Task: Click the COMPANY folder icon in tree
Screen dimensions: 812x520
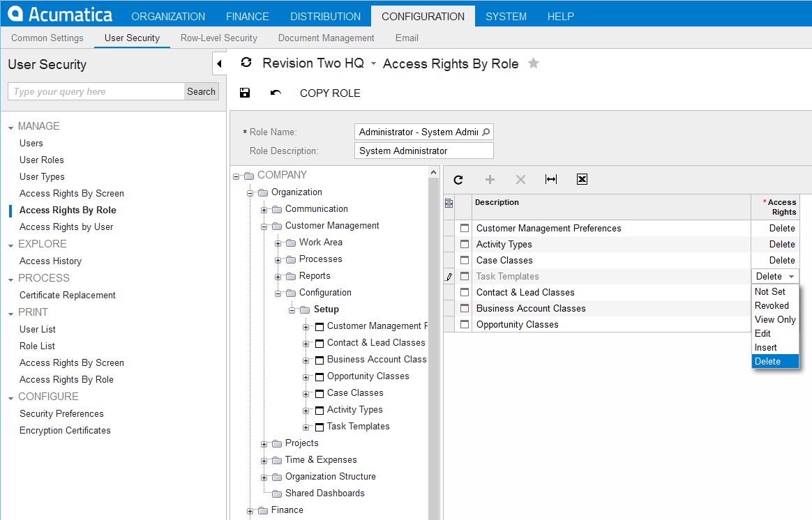Action: [x=249, y=176]
